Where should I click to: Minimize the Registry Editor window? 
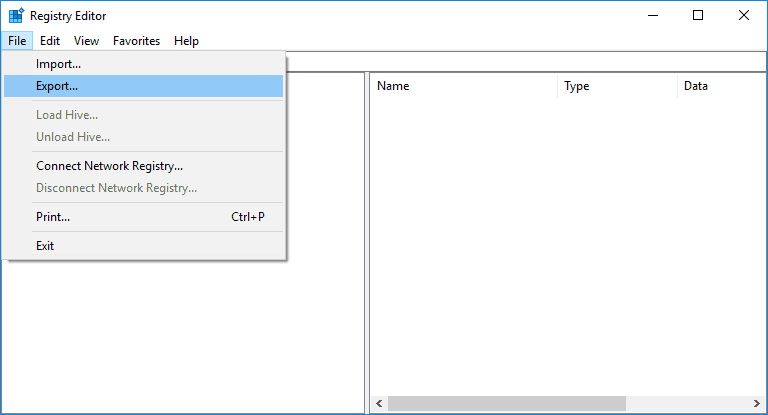coord(652,15)
